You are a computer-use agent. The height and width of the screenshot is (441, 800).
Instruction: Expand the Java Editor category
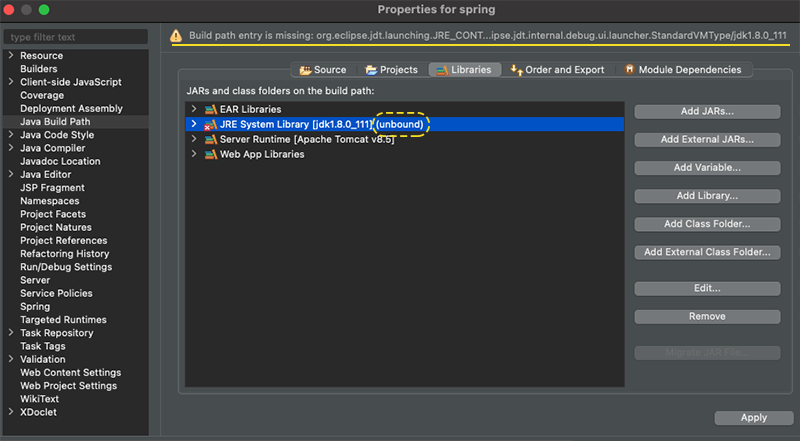pos(11,174)
